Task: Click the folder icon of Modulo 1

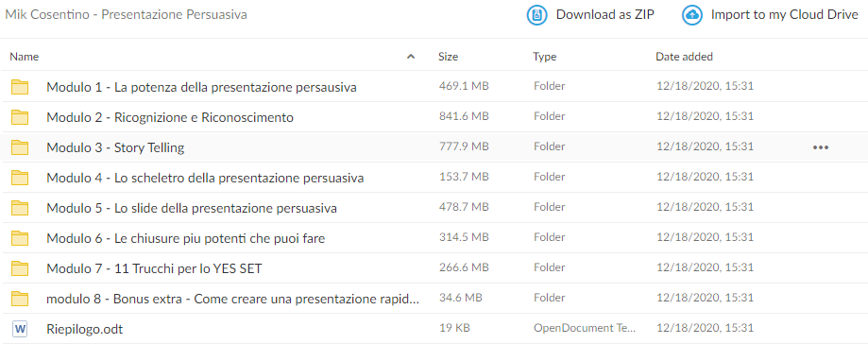Action: coord(20,87)
